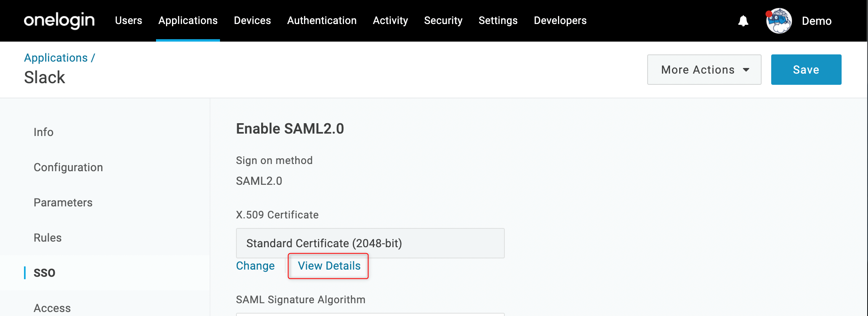This screenshot has height=316, width=868.
Task: Open the Devices menu
Action: [x=252, y=20]
